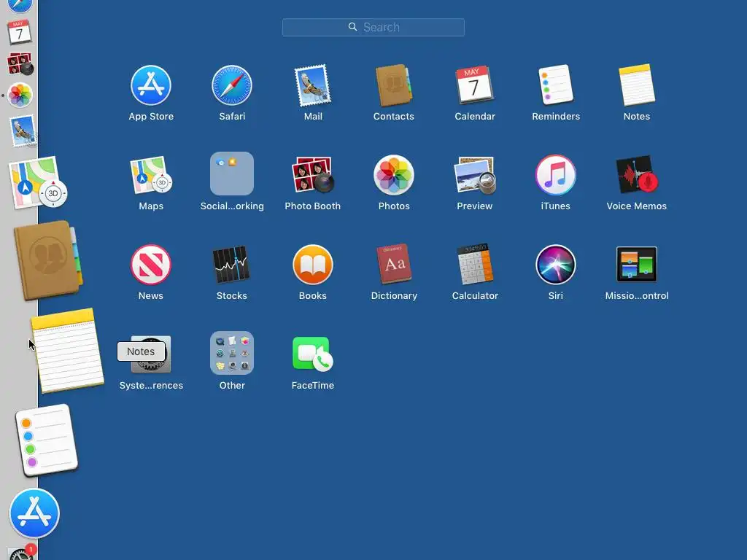Launch the Stocks app

click(x=231, y=264)
